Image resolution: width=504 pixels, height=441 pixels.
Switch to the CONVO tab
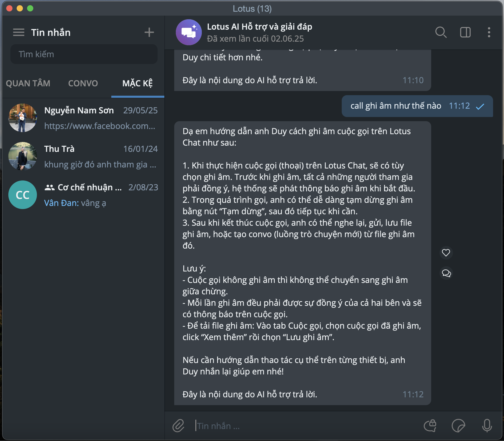[83, 83]
